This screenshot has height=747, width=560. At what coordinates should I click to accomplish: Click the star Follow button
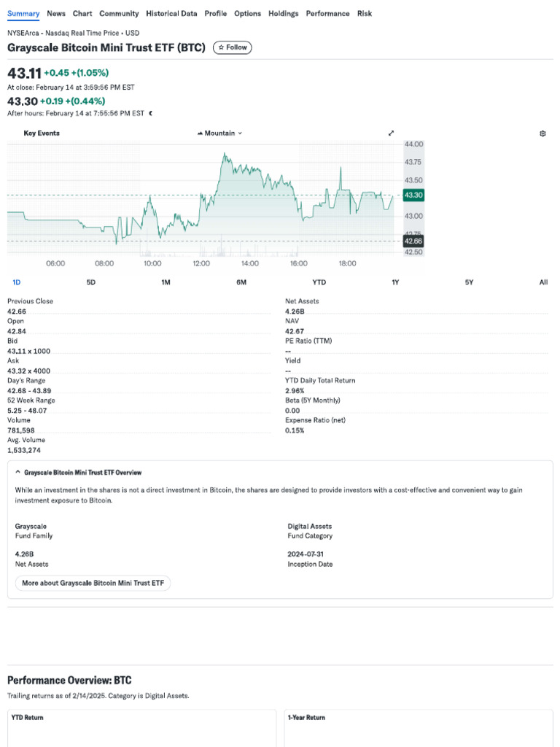(233, 47)
